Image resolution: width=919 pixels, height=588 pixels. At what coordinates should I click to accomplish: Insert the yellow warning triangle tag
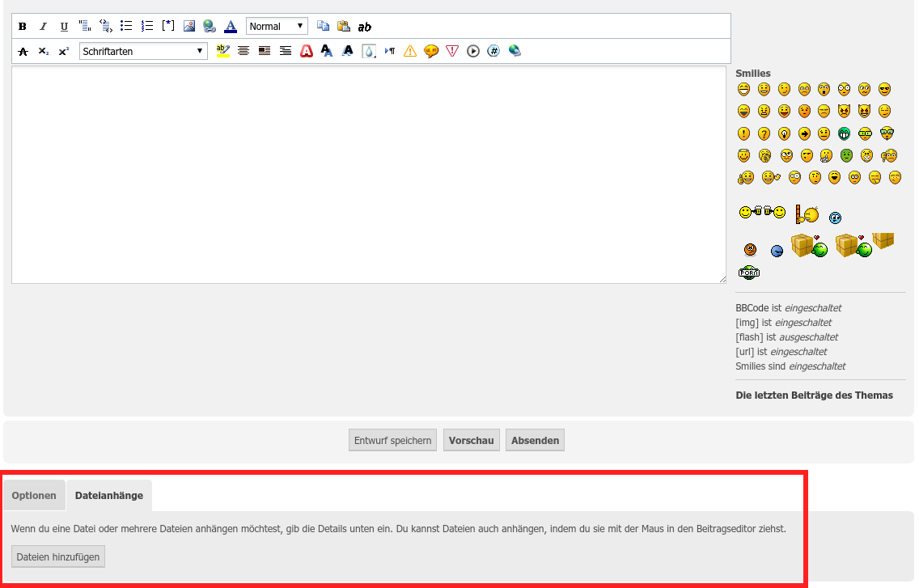[410, 51]
